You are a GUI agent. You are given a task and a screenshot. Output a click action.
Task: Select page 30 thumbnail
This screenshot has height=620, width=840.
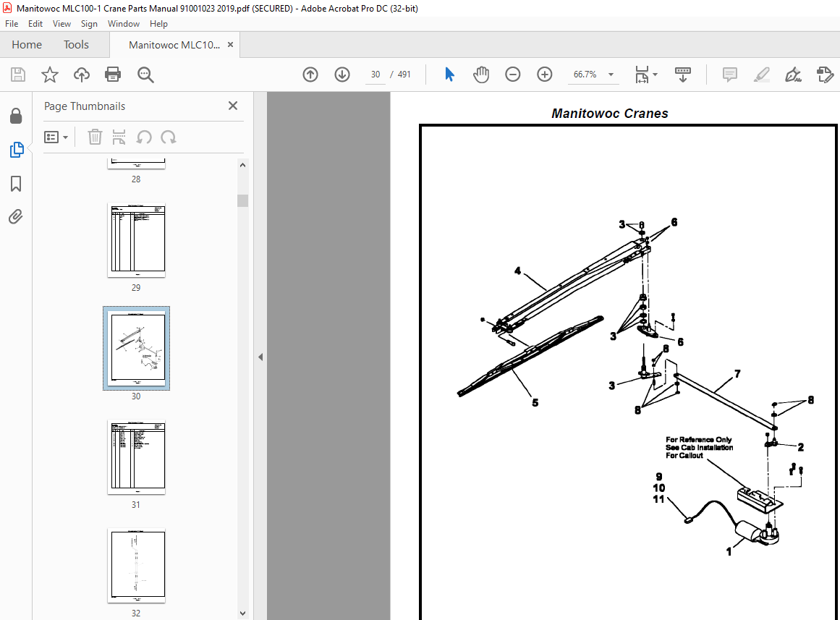click(137, 348)
